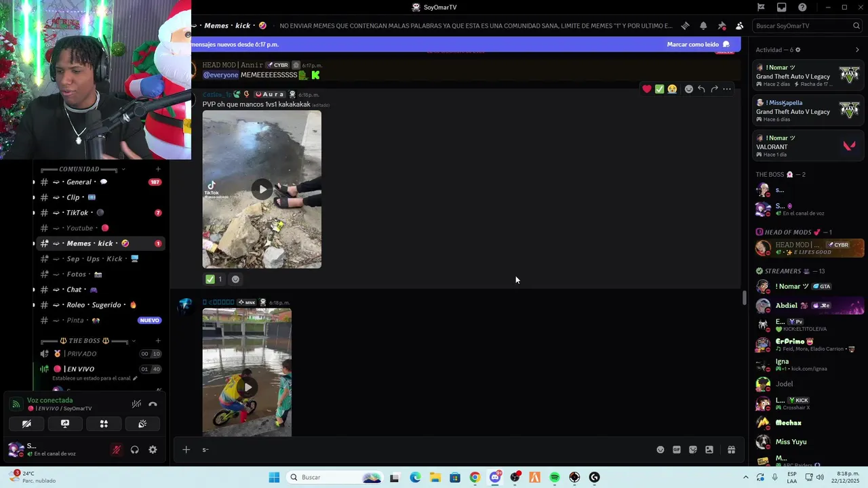Image resolution: width=868 pixels, height=488 pixels.
Task: Open Nomar's VALORANT activity card
Action: click(808, 146)
